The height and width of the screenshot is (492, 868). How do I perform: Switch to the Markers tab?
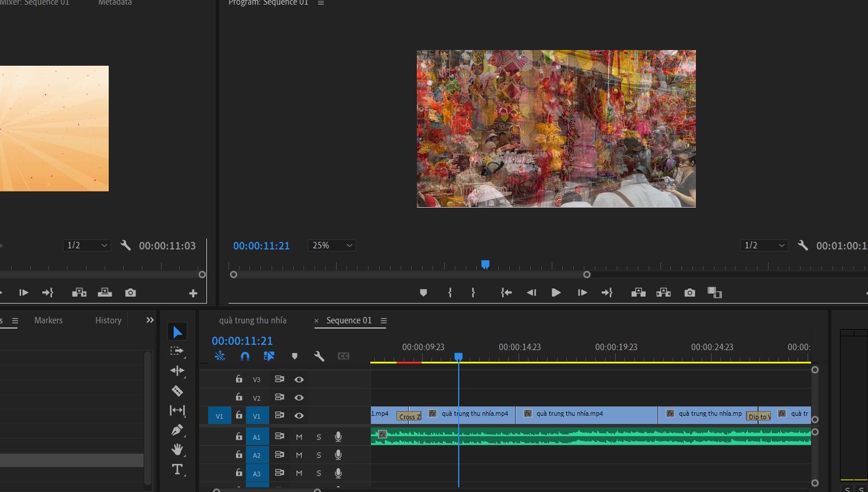[48, 320]
